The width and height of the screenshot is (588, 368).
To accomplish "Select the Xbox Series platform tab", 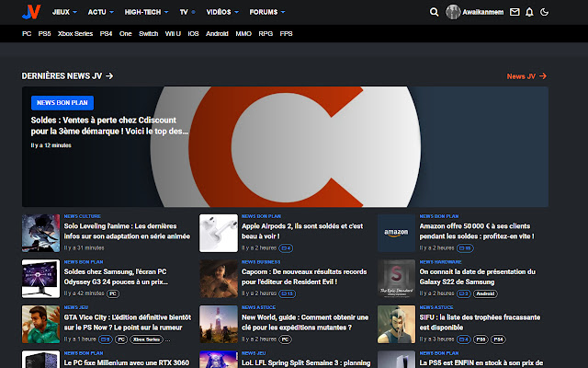I will pyautogui.click(x=75, y=33).
